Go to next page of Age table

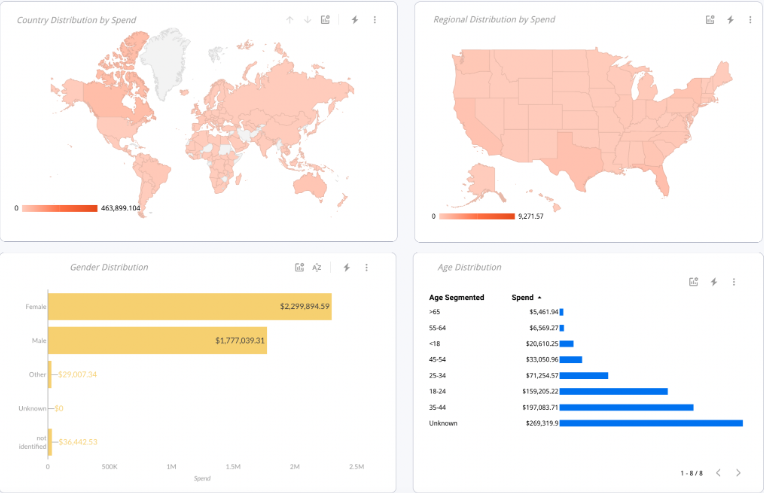[738, 473]
